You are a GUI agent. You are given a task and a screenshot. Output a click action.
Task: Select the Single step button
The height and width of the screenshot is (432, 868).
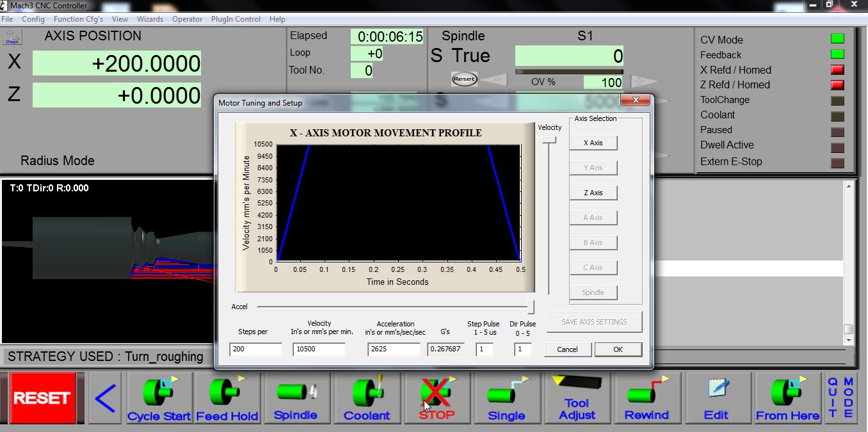tap(506, 398)
